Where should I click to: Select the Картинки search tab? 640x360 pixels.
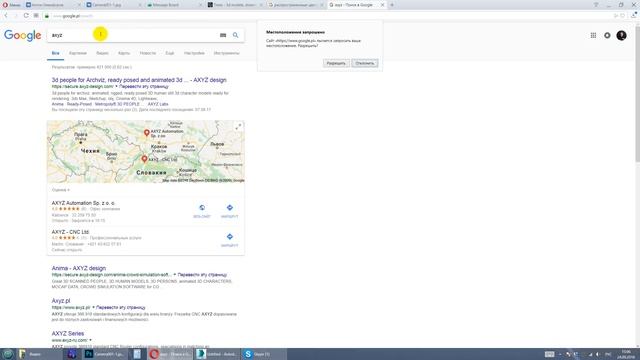click(78, 53)
